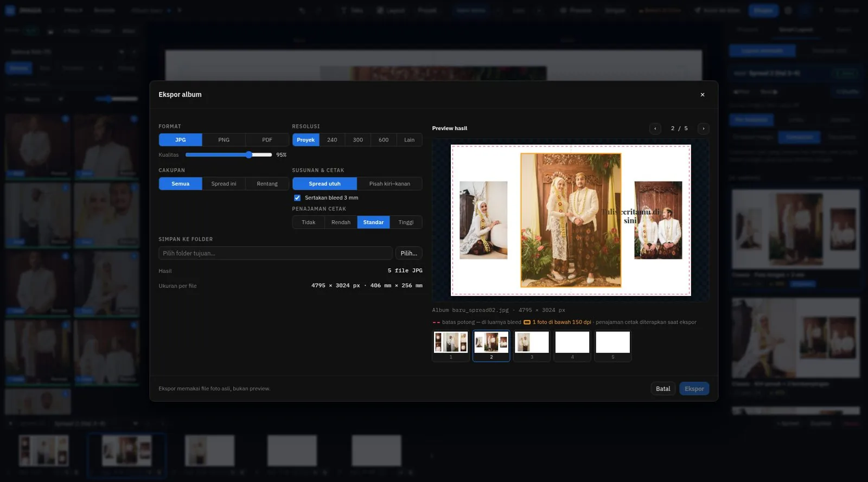868x482 pixels.
Task: Go to previous preview spread
Action: tap(655, 128)
